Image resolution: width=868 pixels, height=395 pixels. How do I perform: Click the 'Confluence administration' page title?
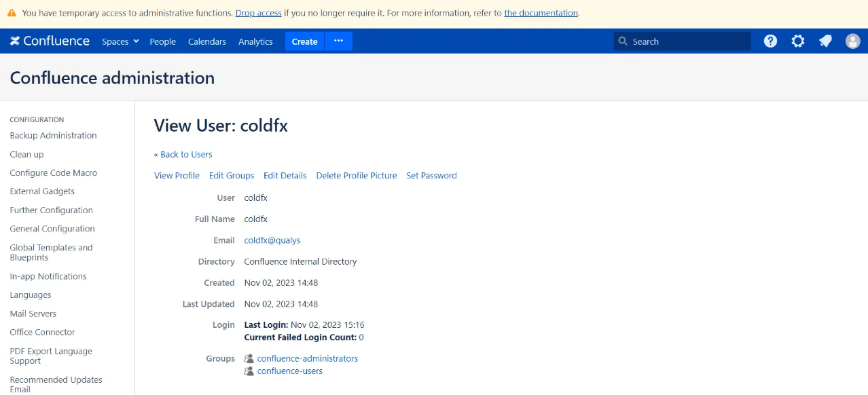click(x=112, y=78)
